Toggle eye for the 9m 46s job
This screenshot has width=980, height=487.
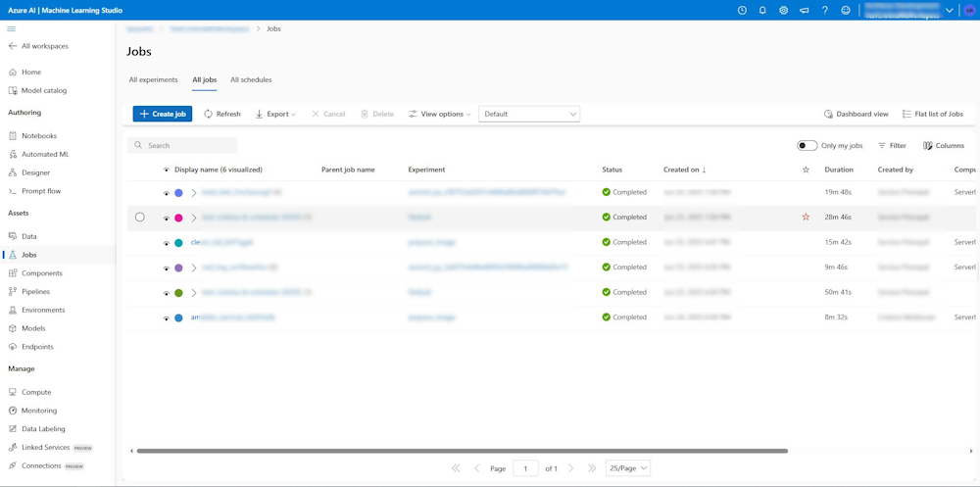[x=167, y=268]
